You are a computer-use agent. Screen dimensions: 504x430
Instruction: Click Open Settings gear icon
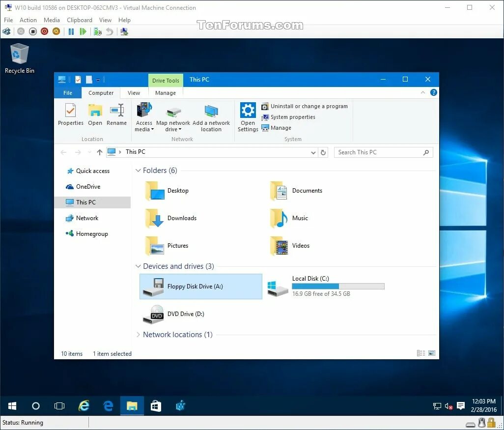coord(248,117)
